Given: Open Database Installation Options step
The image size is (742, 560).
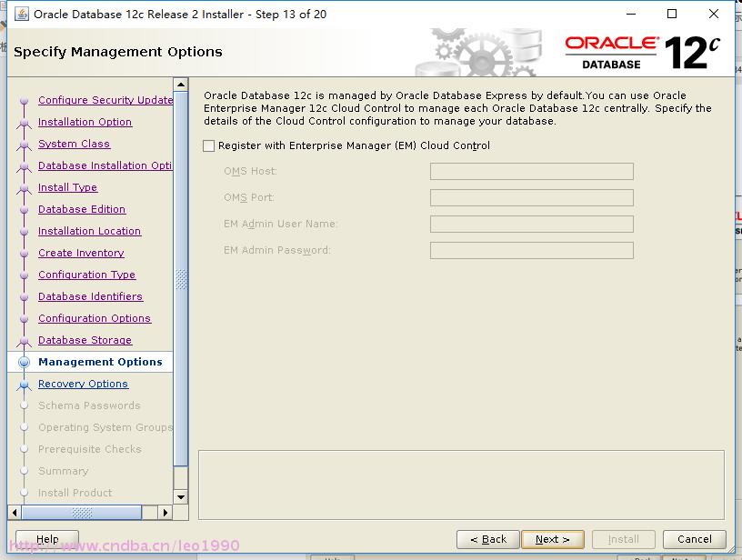Looking at the screenshot, I should click(105, 165).
